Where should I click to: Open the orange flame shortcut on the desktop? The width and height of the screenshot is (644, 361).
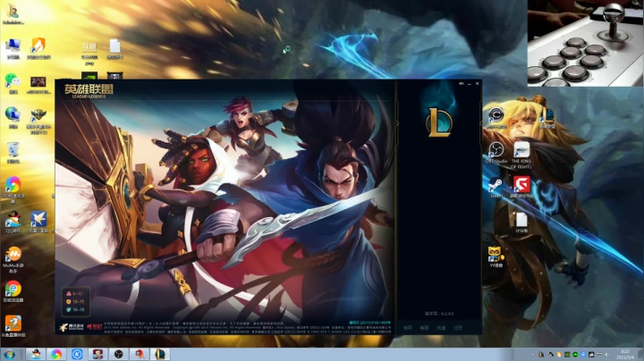point(38,48)
